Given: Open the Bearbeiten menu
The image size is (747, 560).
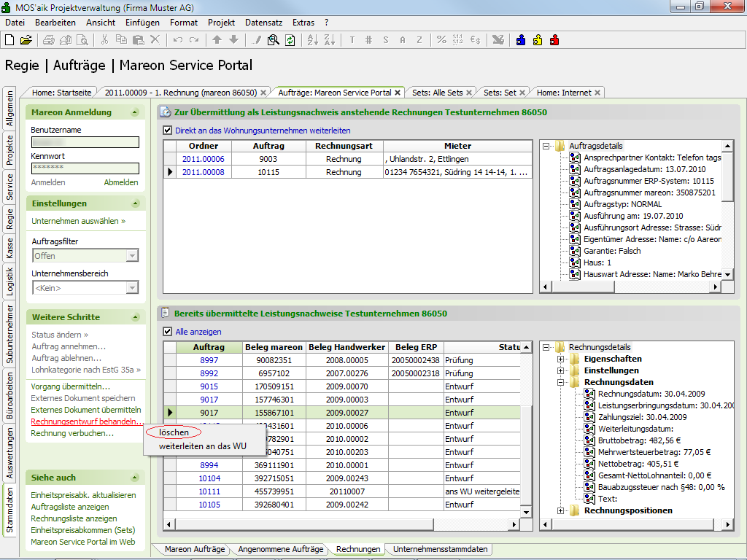Looking at the screenshot, I should 55,23.
